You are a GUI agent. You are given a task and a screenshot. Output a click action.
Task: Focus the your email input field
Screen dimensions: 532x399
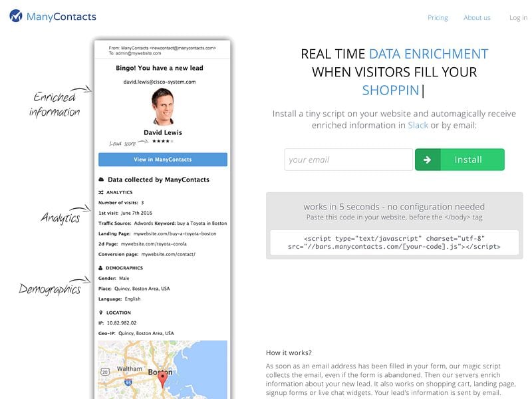click(348, 160)
